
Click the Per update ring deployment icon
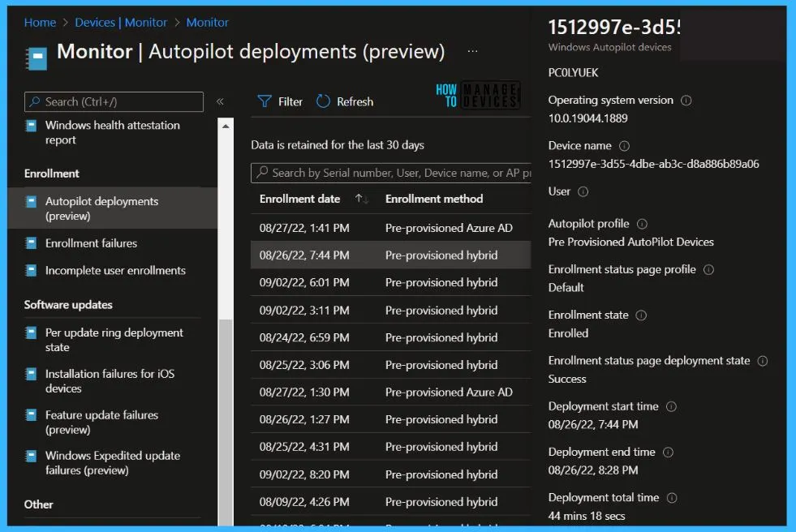pos(31,332)
